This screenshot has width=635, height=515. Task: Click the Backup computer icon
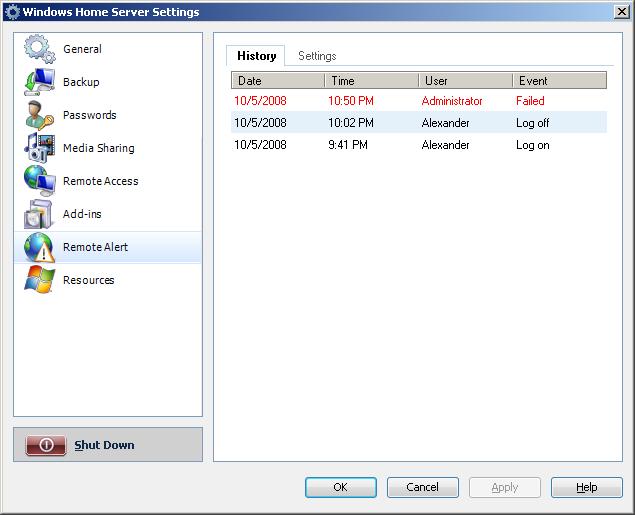point(39,82)
